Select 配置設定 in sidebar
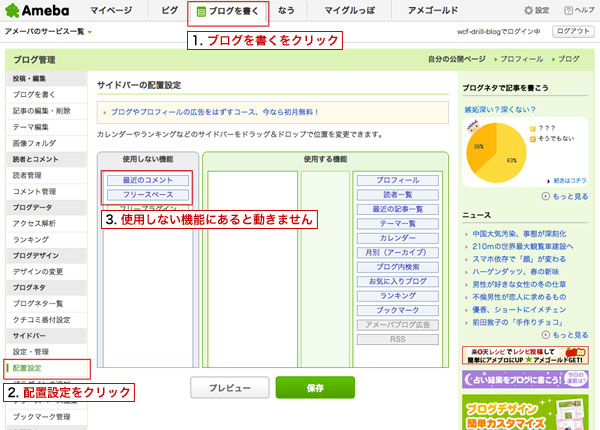Screen dimensions: 600x430 click(x=47, y=368)
